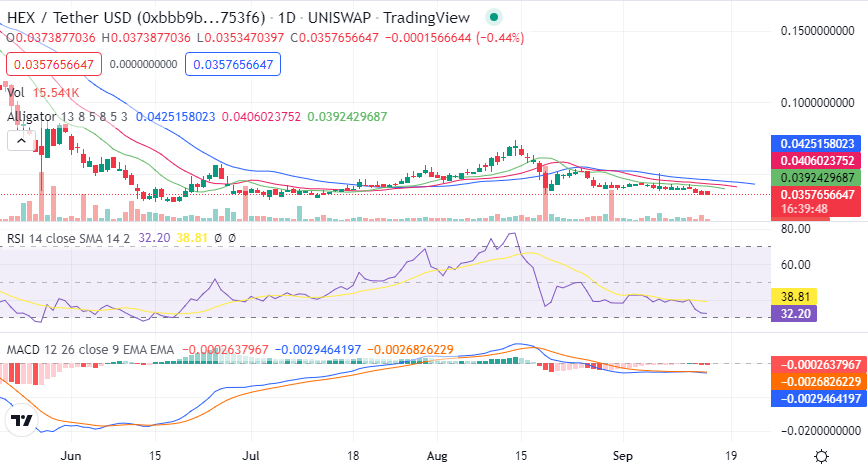Click the Jul date on time axis
The width and height of the screenshot is (868, 470).
pos(251,456)
